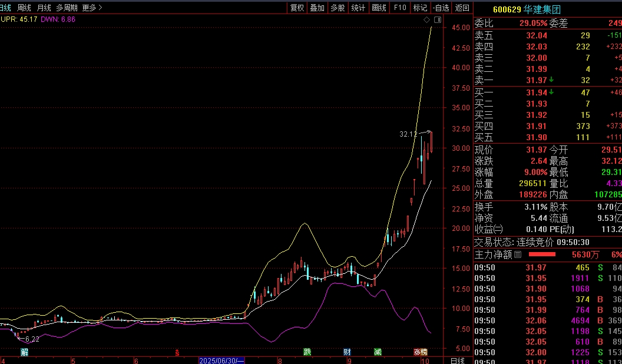Click 日线 label at chart bottom-right
This screenshot has height=364, width=622.
tap(458, 360)
